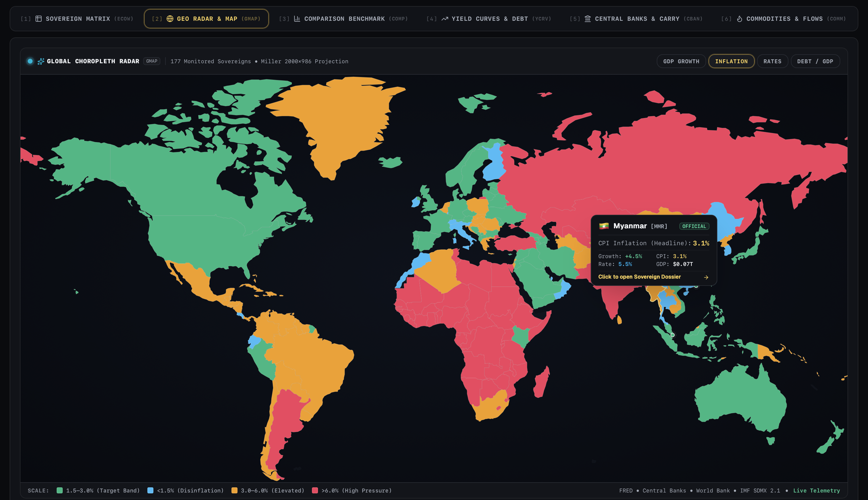Click the Singapore marker dot near Malaysia
The height and width of the screenshot is (500, 868).
tap(672, 335)
